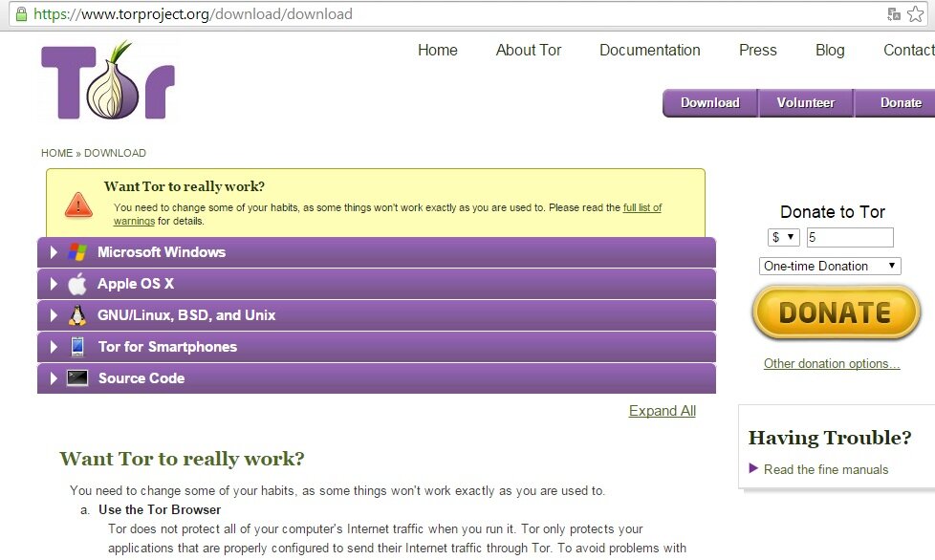Screen dimensions: 935x560
Task: Click the Microsoft Windows section title
Action: [162, 252]
